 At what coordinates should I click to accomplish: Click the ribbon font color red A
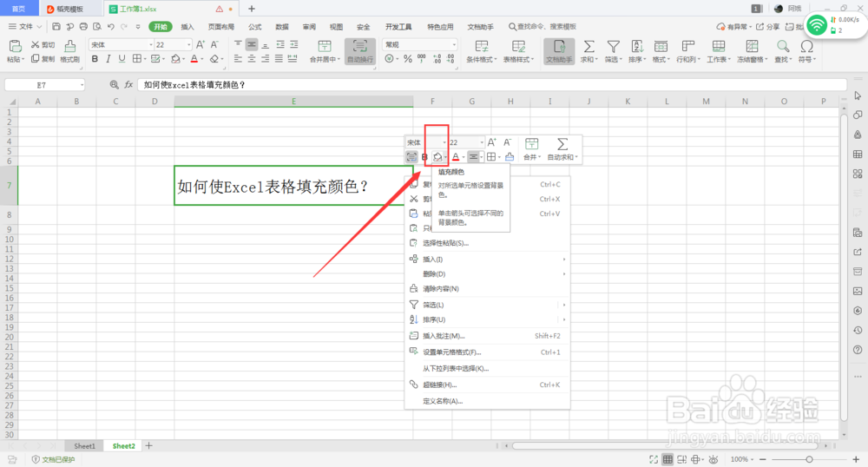pyautogui.click(x=194, y=59)
